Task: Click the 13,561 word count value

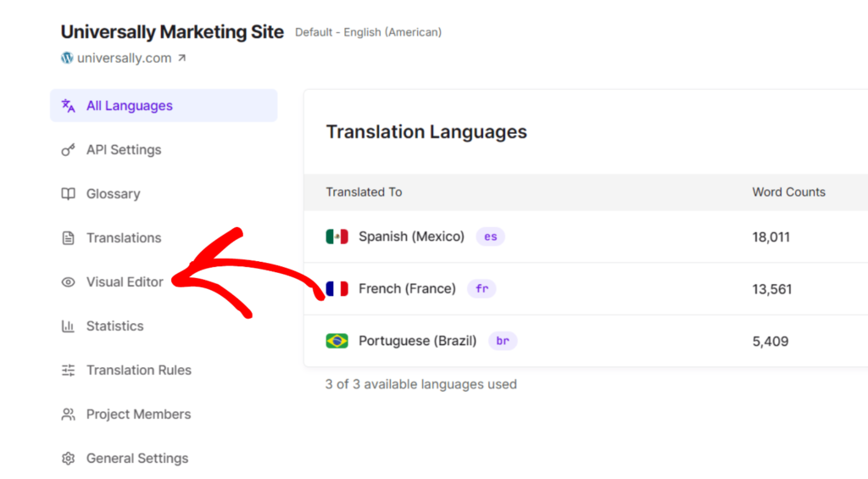Action: pos(771,289)
